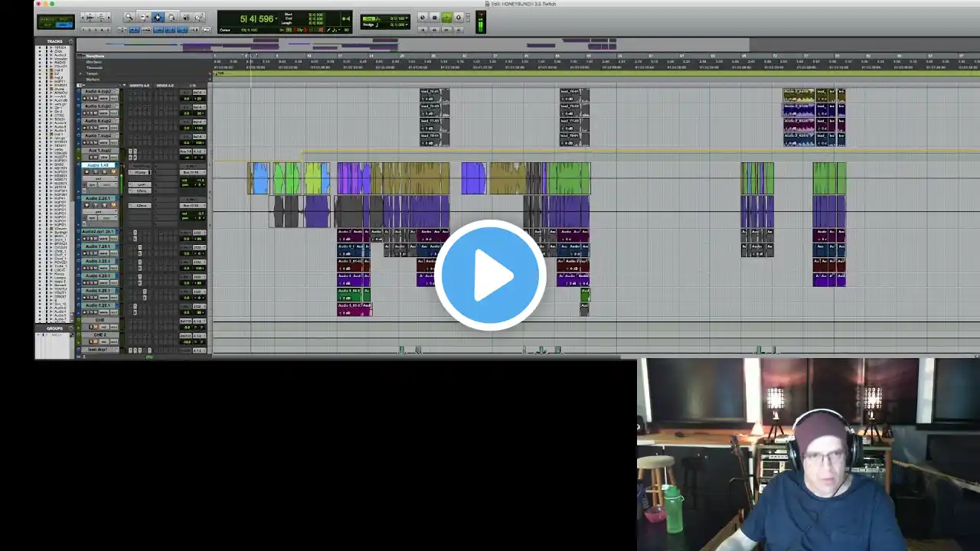Open VComp insert on Audio 1.48
The height and width of the screenshot is (551, 980).
pos(142,172)
